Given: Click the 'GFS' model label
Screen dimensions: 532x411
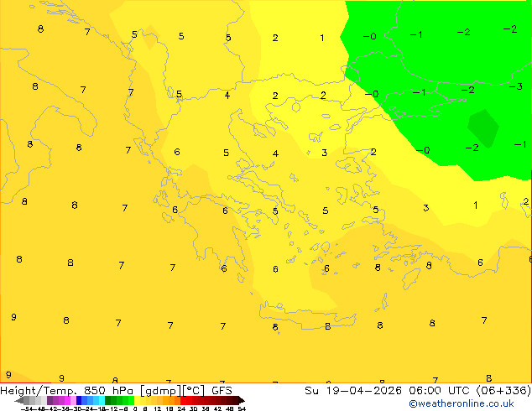Looking at the screenshot, I should click(222, 391).
